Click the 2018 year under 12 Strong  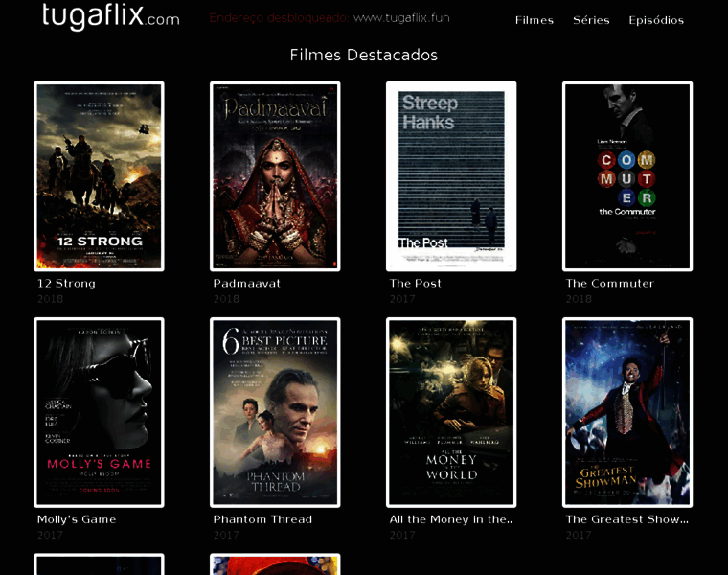click(50, 299)
